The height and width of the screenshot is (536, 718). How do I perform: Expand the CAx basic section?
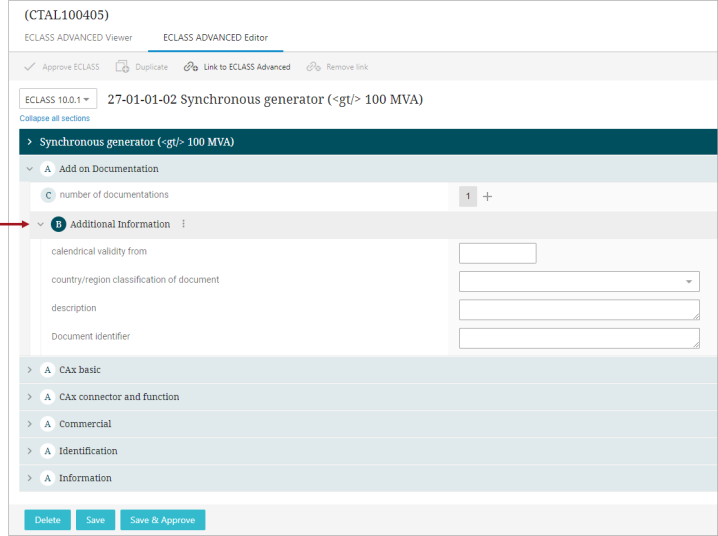(30, 370)
